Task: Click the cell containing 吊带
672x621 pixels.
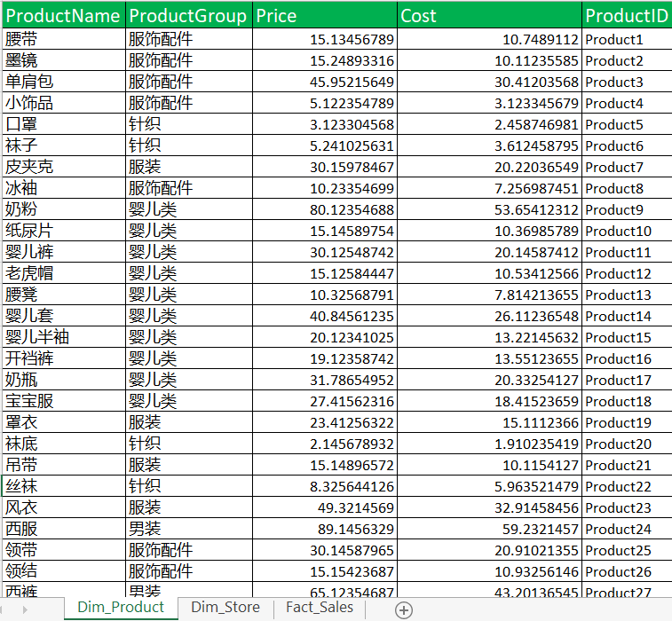Action: tap(64, 465)
